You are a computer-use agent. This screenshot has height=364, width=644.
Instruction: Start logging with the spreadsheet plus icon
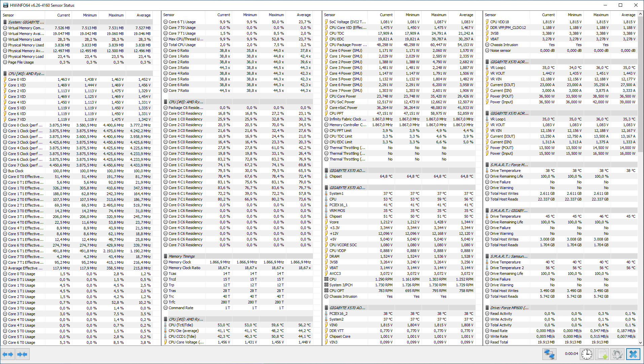(x=602, y=354)
